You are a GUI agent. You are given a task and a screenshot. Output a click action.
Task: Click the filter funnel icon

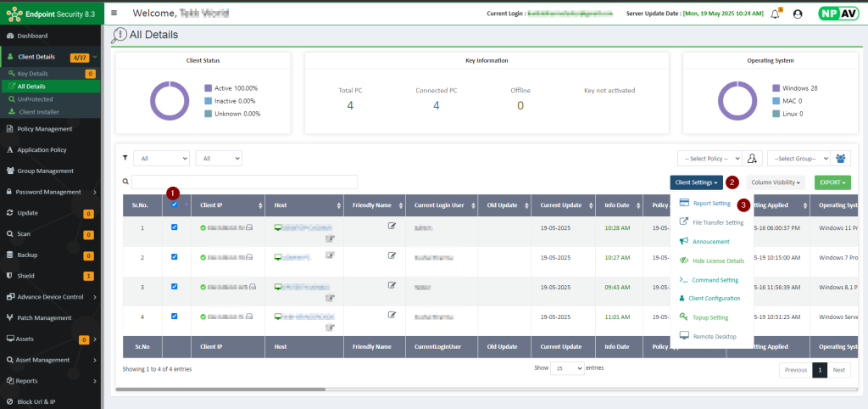[125, 158]
